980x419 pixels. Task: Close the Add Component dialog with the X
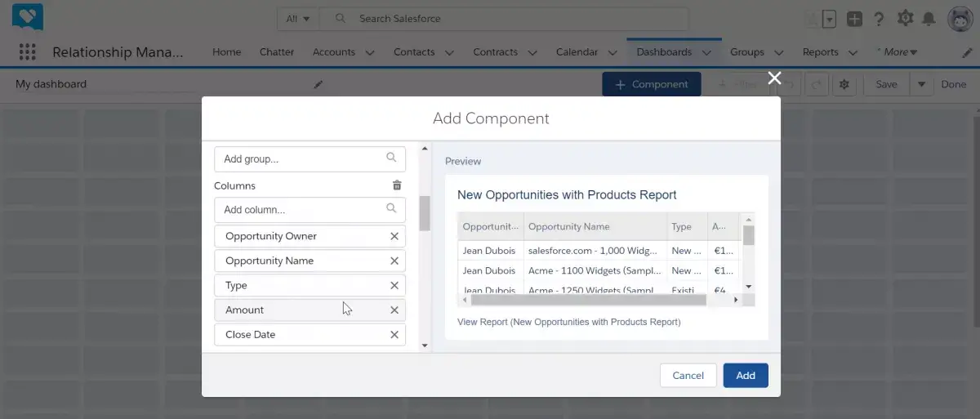click(774, 78)
